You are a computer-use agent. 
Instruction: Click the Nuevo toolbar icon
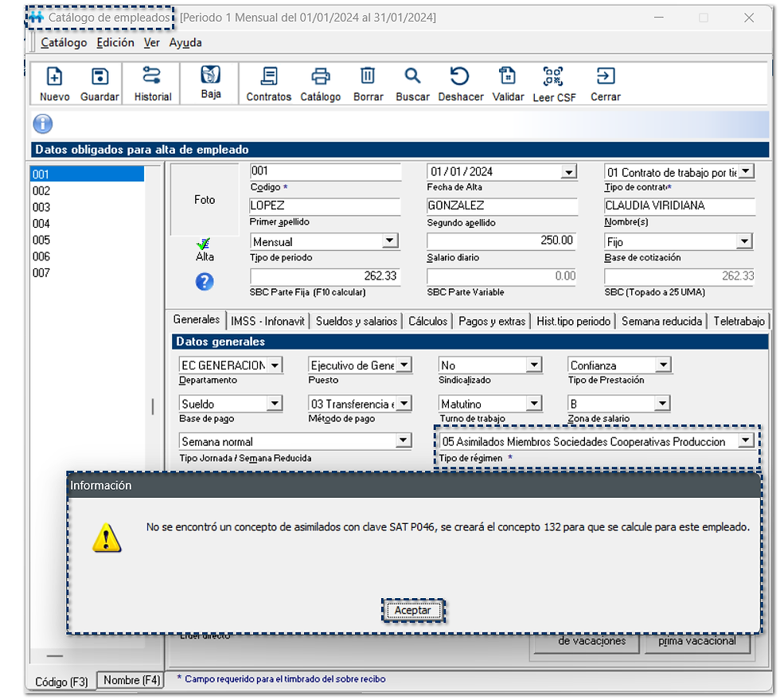(x=54, y=77)
